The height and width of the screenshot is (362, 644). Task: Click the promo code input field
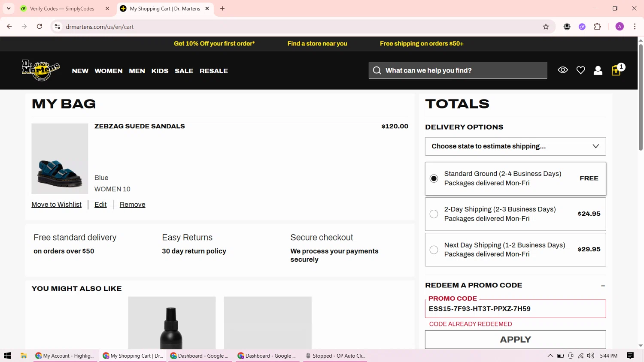point(515,309)
